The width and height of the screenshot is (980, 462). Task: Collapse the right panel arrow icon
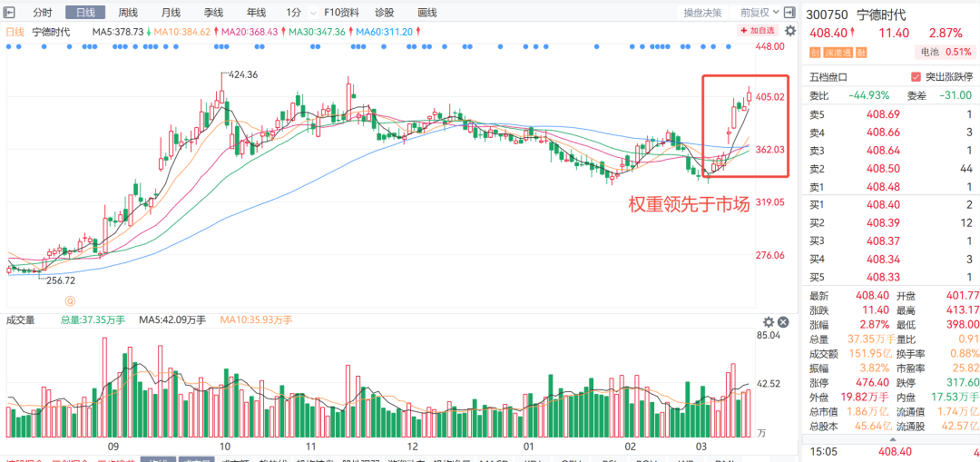[x=790, y=13]
